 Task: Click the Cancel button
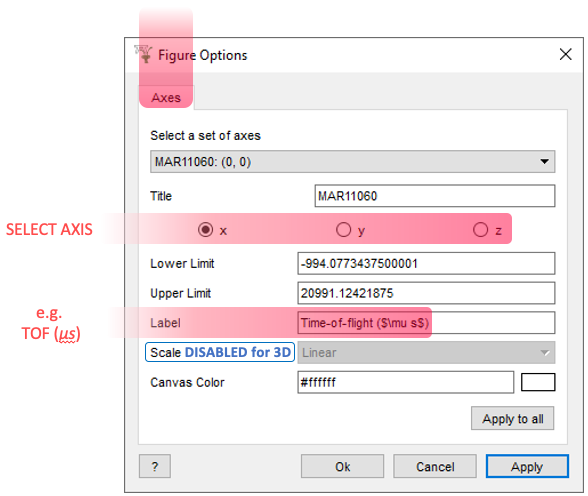[435, 466]
